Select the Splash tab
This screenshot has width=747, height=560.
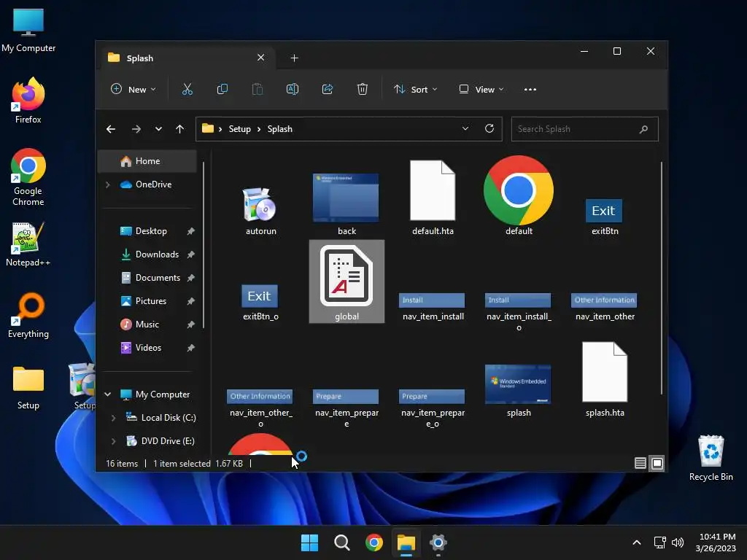click(x=186, y=58)
